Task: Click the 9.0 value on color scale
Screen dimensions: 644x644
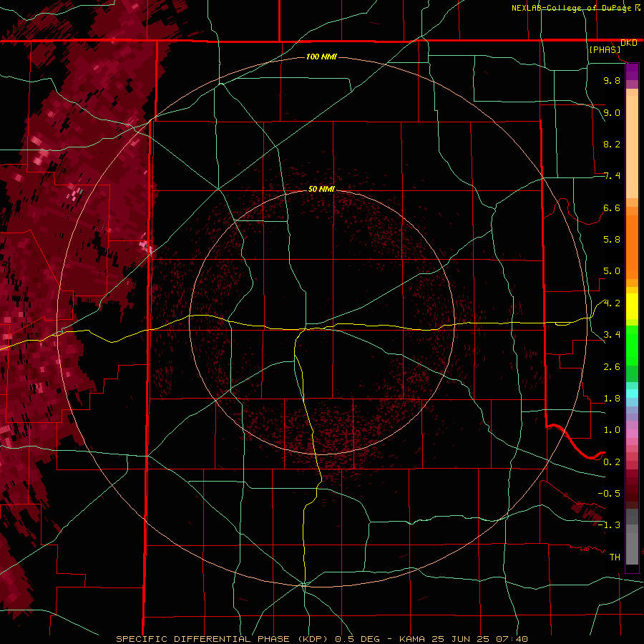Action: (612, 112)
